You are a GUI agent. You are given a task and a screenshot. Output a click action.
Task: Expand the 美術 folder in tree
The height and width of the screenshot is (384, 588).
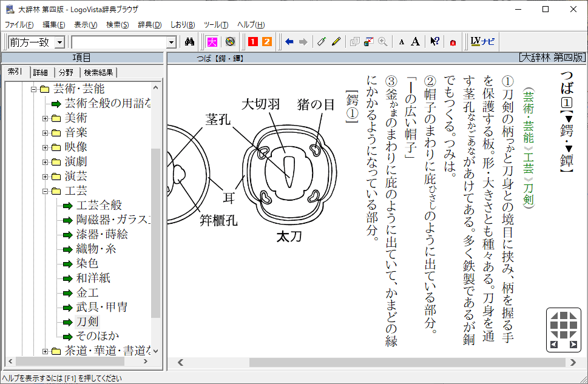pos(46,118)
